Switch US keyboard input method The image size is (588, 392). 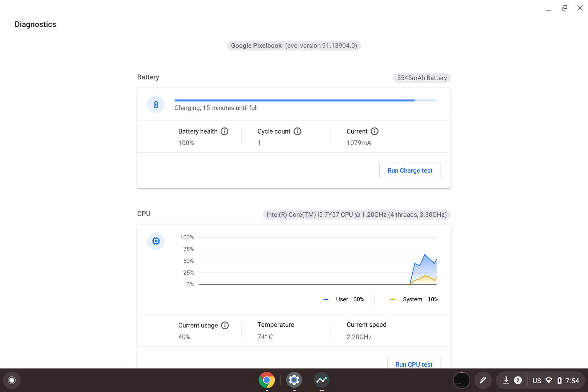(x=537, y=381)
